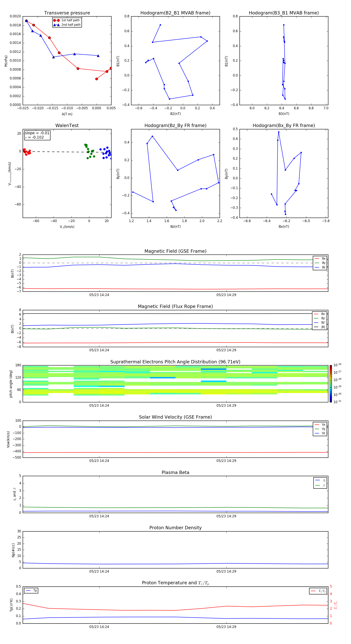Click the "Hodogram(Bx_By FR frame)" title
The image size is (351, 644).
[x=284, y=125]
